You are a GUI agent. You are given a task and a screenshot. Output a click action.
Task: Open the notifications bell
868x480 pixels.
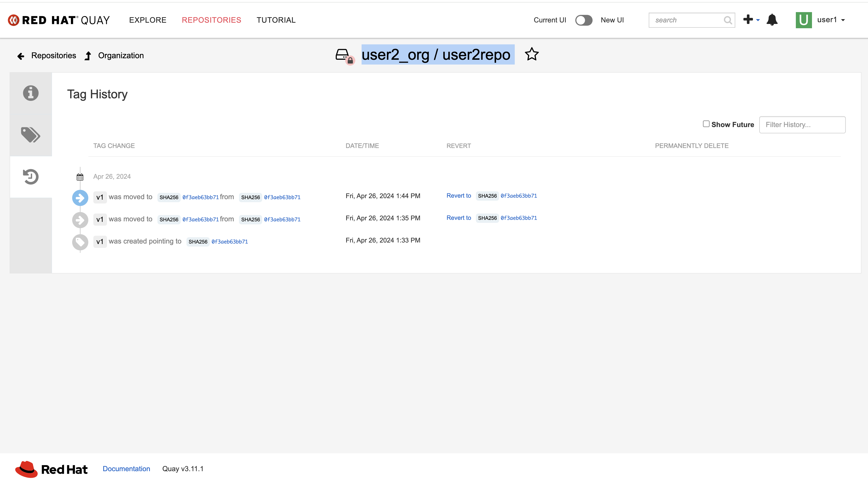tap(772, 20)
